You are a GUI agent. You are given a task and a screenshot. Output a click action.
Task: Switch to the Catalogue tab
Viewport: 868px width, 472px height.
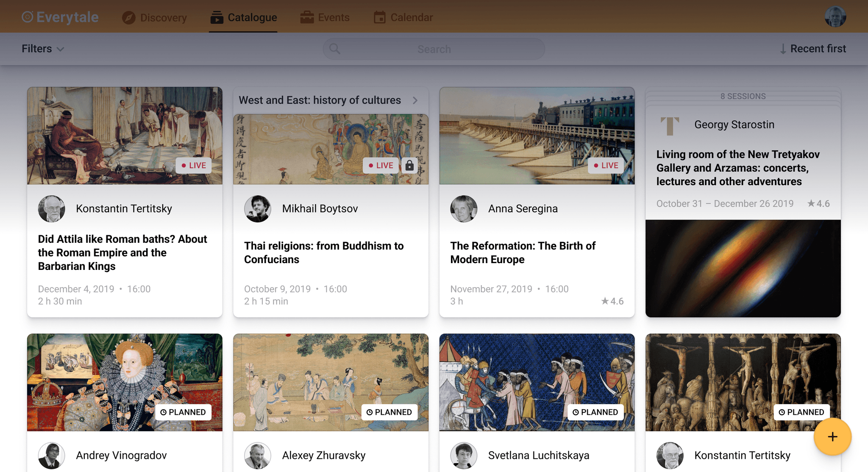pos(244,17)
